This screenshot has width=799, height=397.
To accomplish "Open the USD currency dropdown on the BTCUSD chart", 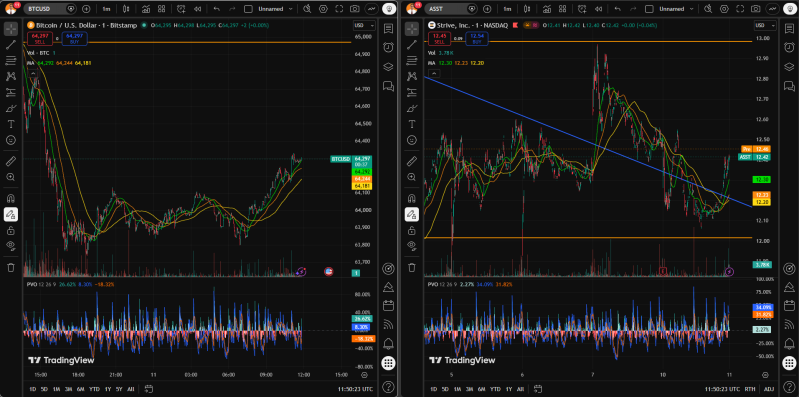I will point(364,25).
